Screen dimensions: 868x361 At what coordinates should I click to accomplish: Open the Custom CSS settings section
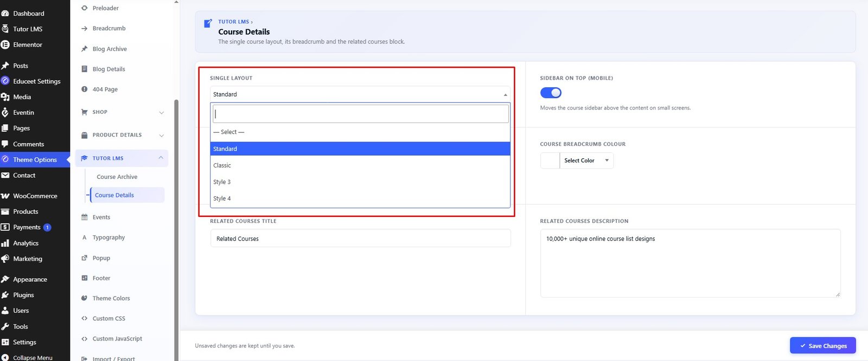[109, 319]
